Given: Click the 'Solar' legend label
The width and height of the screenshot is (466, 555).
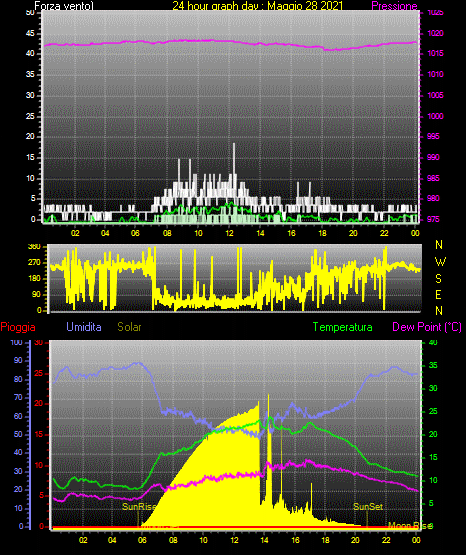Looking at the screenshot, I should 130,327.
